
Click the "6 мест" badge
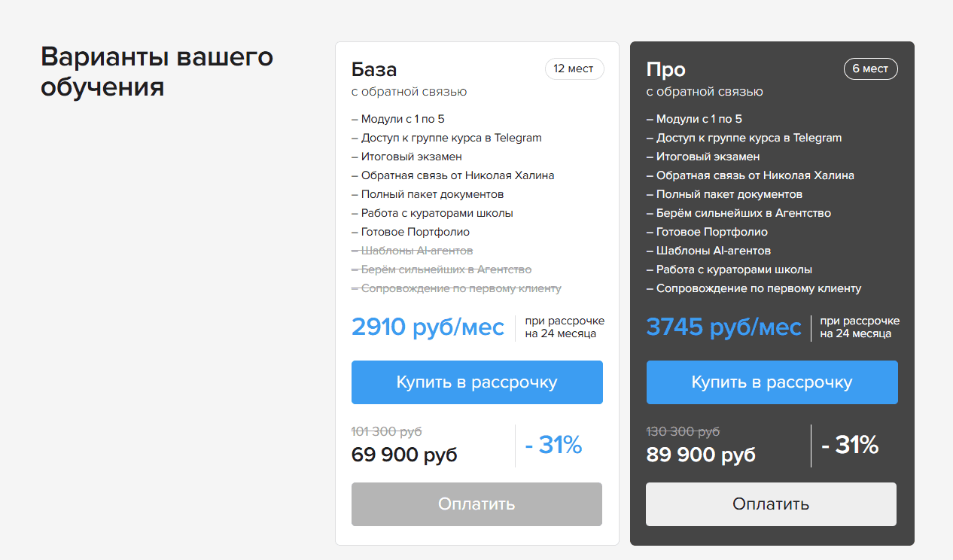click(x=870, y=68)
